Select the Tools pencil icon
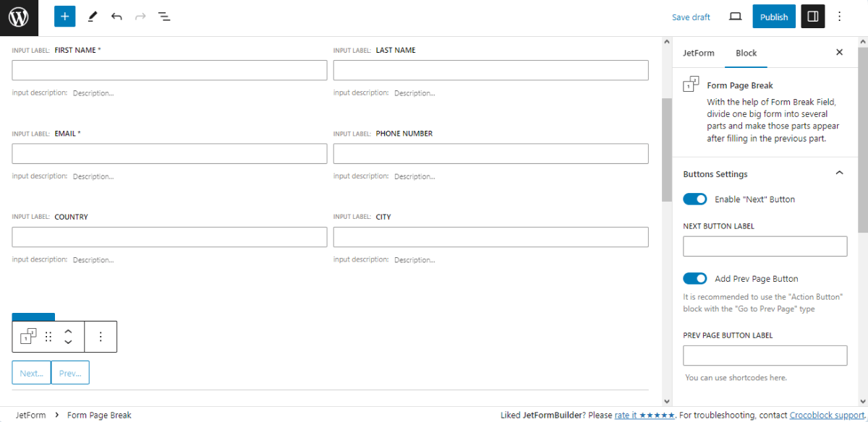868x422 pixels. 92,16
